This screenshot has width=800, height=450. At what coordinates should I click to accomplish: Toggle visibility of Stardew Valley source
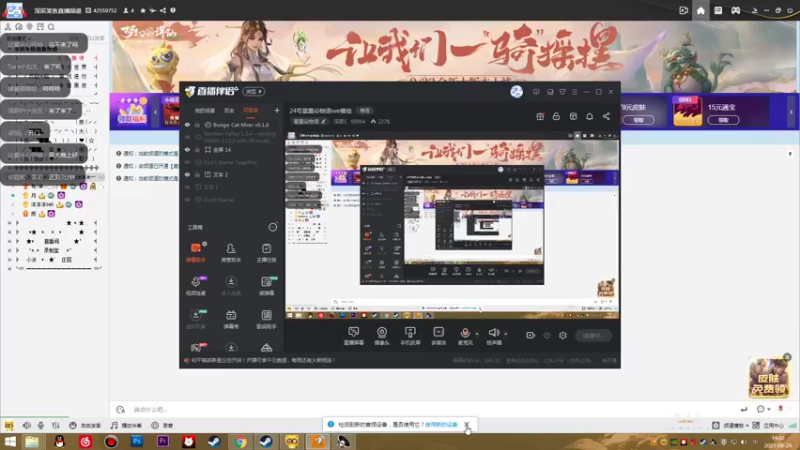(x=187, y=137)
